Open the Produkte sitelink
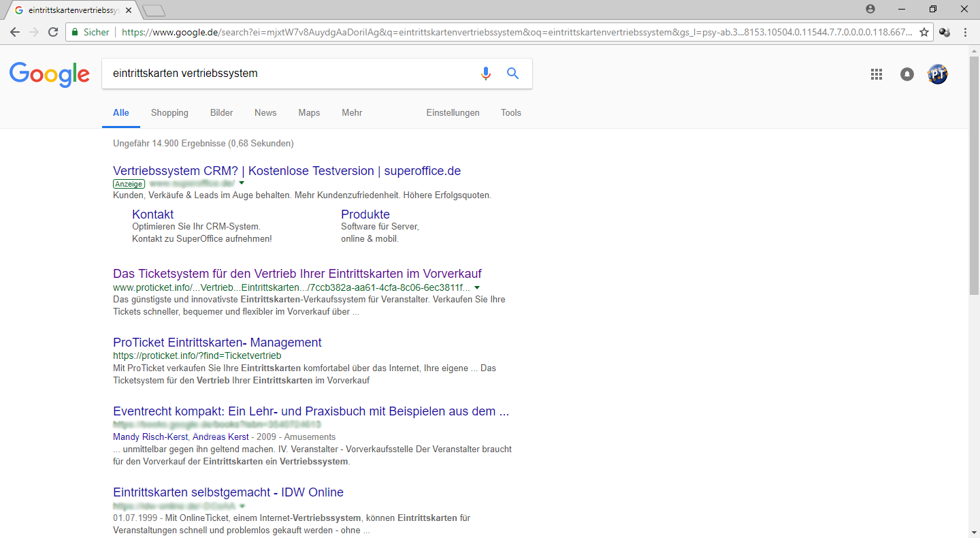Image resolution: width=980 pixels, height=538 pixels. 365,215
